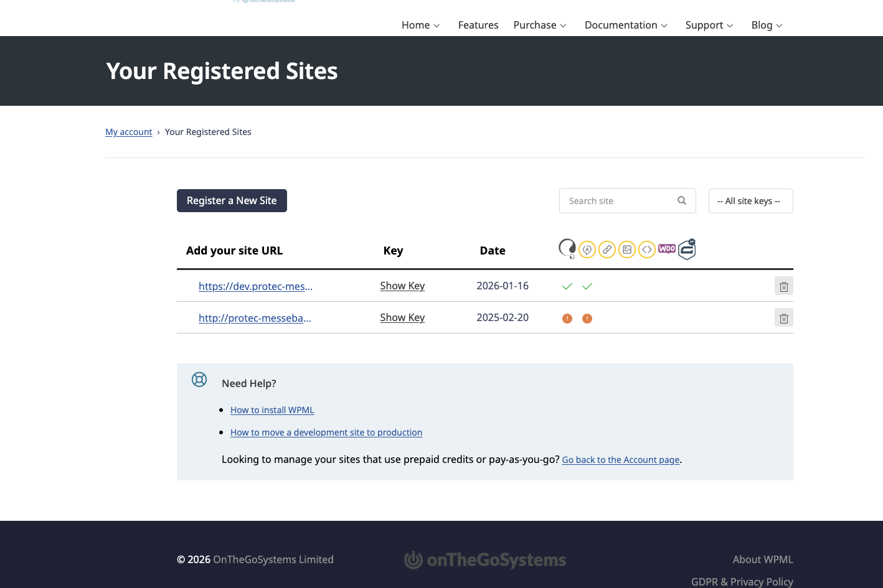Viewport: 883px width, 588px height.
Task: Expand the Purchase menu dropdown
Action: [x=540, y=25]
